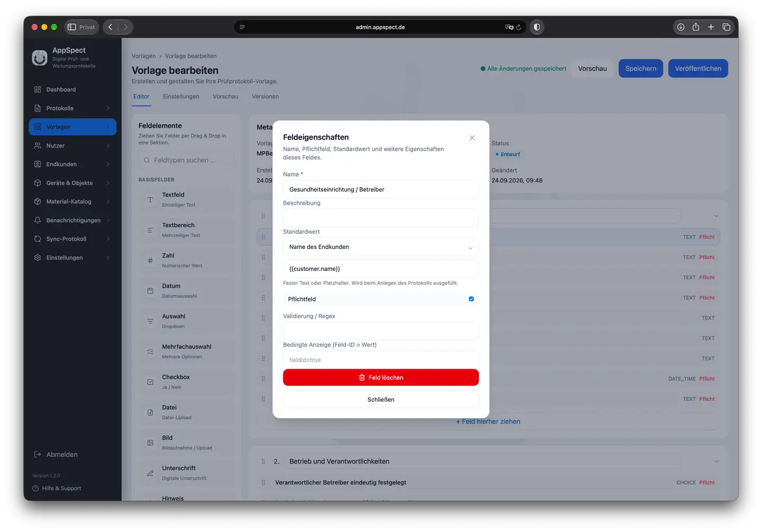The width and height of the screenshot is (762, 532).
Task: Click the Benachrichtigungen bell icon
Action: coord(38,220)
